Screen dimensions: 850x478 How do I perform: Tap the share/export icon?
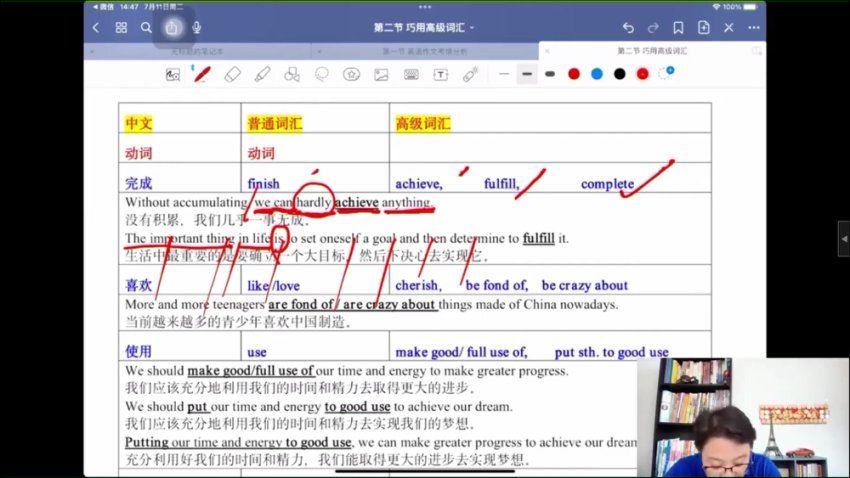point(172,28)
